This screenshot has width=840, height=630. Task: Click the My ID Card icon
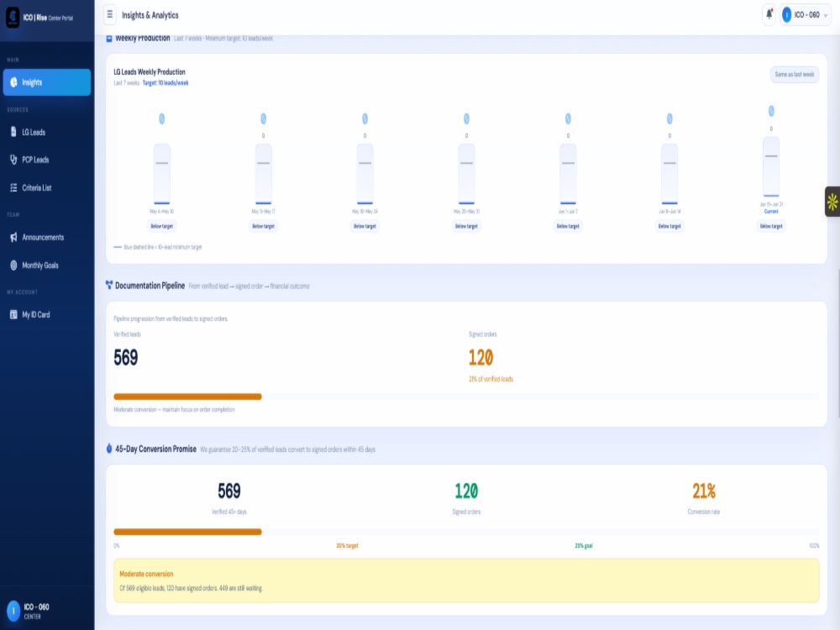14,314
